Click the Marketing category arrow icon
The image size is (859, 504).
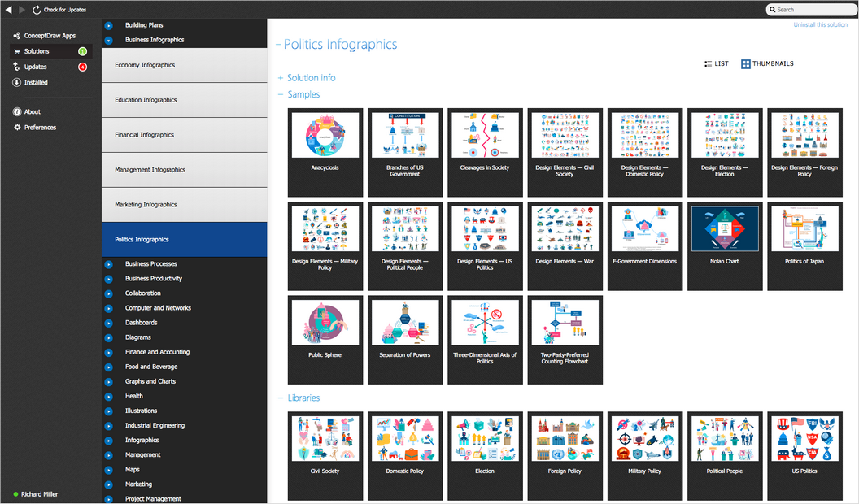coord(108,484)
